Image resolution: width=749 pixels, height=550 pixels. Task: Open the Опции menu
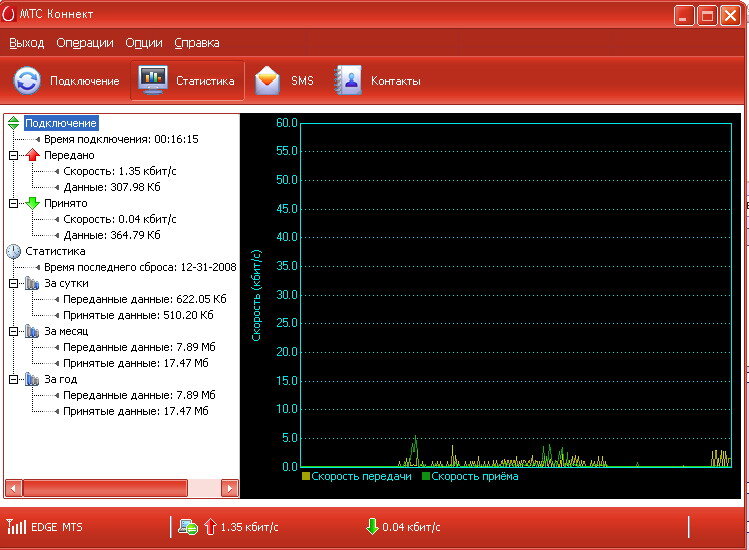pos(144,43)
